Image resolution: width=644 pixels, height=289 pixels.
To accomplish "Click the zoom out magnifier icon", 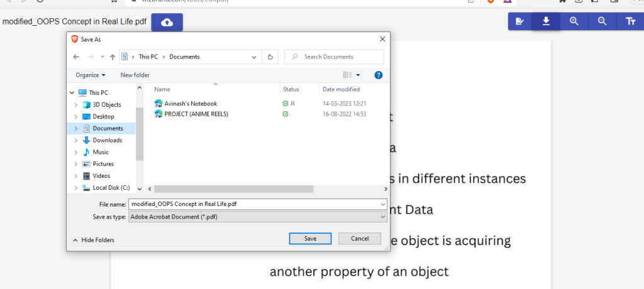I will [x=602, y=21].
